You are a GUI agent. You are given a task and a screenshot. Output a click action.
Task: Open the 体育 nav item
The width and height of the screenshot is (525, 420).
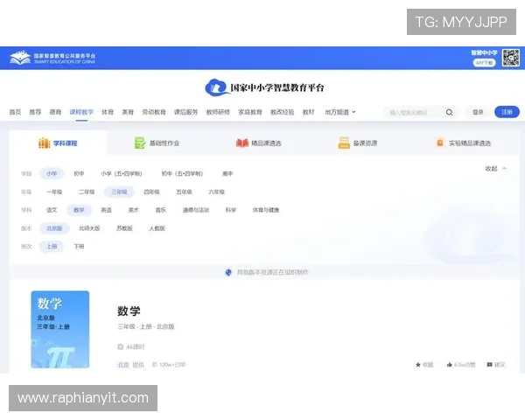(x=108, y=112)
